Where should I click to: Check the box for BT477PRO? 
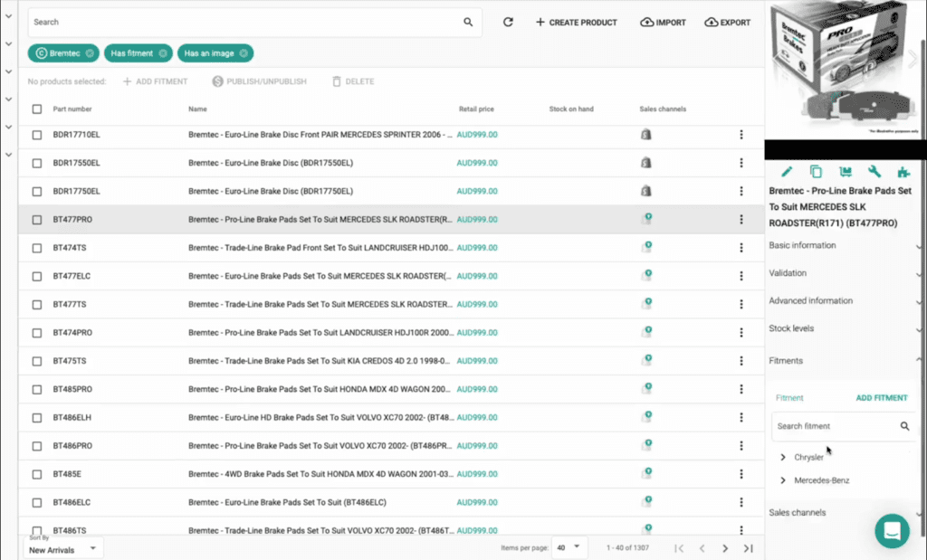tap(36, 220)
